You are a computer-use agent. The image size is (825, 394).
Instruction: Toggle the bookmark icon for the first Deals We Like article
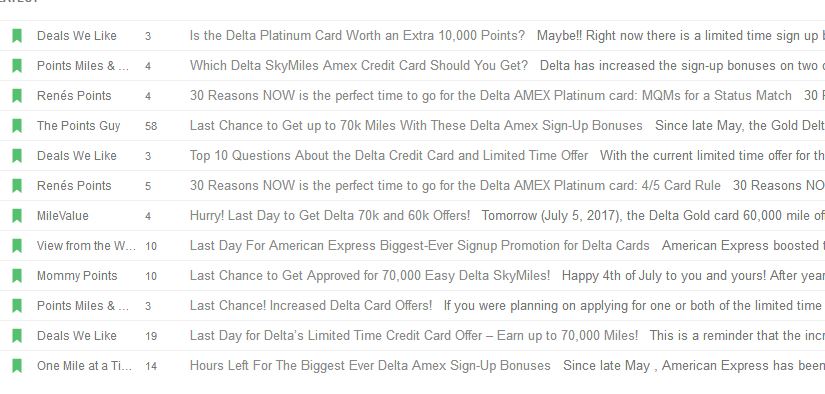click(x=17, y=36)
